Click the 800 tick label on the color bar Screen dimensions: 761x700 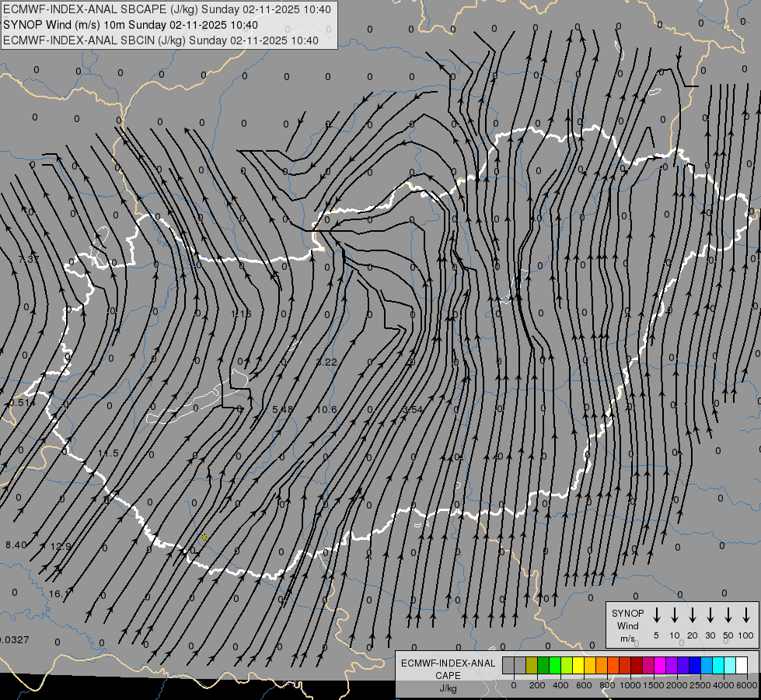pos(607,685)
